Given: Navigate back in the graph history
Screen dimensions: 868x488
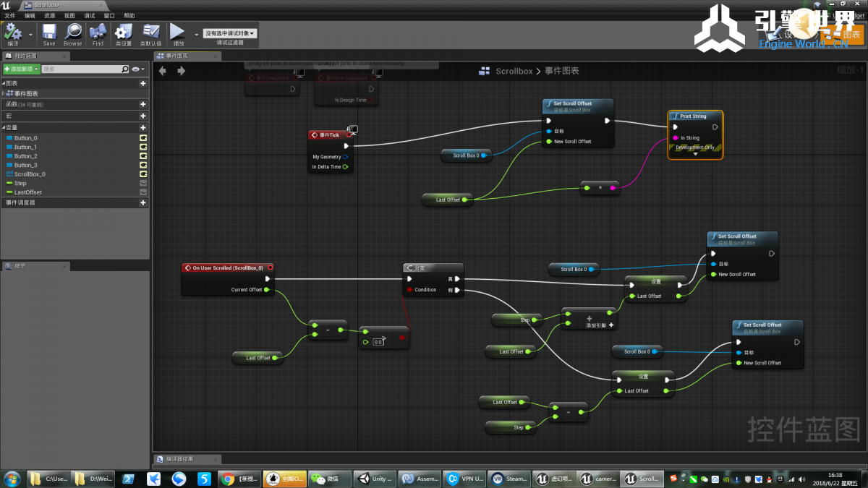Looking at the screenshot, I should click(162, 71).
